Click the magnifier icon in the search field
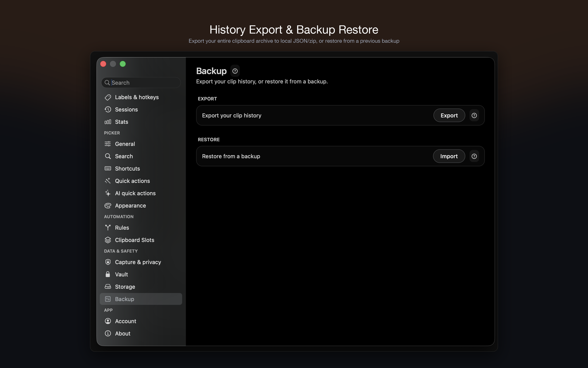 point(107,83)
